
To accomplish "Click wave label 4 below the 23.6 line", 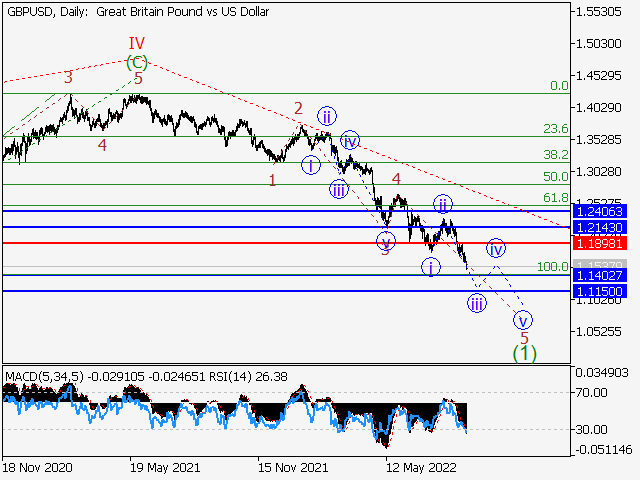I will 102,145.
